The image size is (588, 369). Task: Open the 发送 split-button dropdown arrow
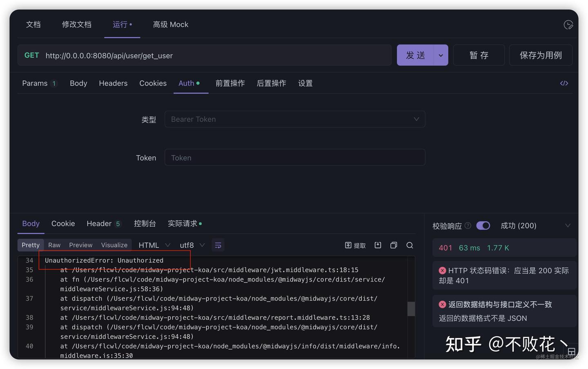pyautogui.click(x=441, y=55)
